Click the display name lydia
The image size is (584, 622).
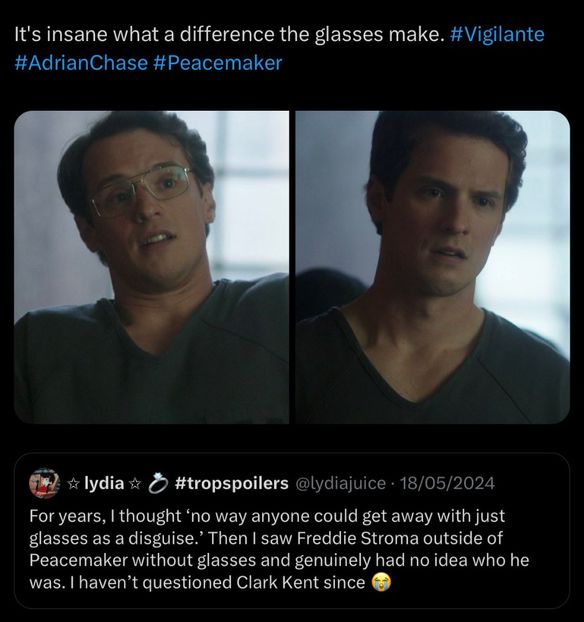coord(104,483)
